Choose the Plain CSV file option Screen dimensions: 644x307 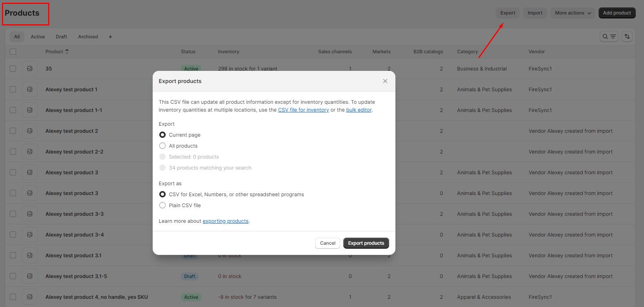[x=162, y=205]
